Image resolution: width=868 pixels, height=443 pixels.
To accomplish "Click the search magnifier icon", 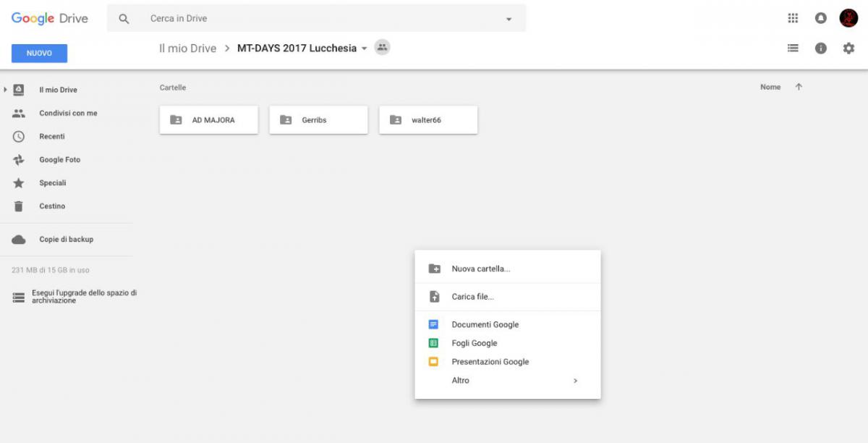I will point(124,19).
